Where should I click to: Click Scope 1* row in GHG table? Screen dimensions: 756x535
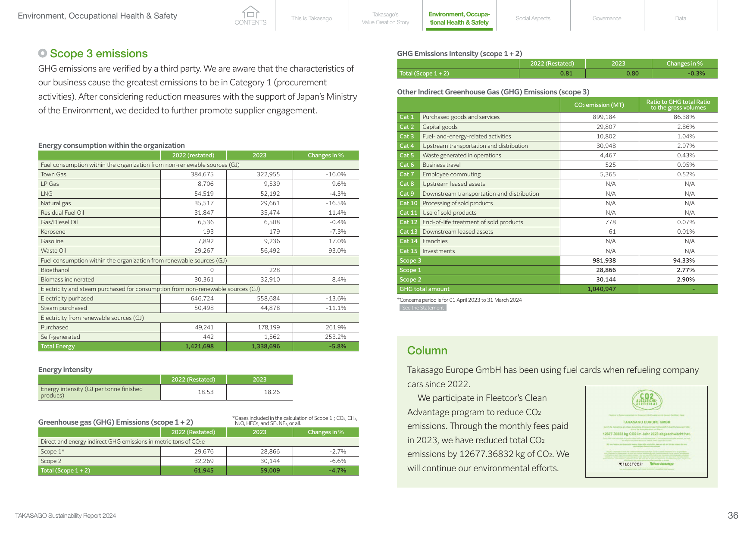(198, 451)
